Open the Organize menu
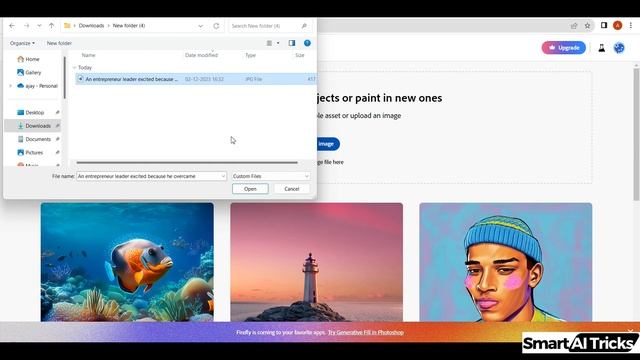 [x=22, y=43]
